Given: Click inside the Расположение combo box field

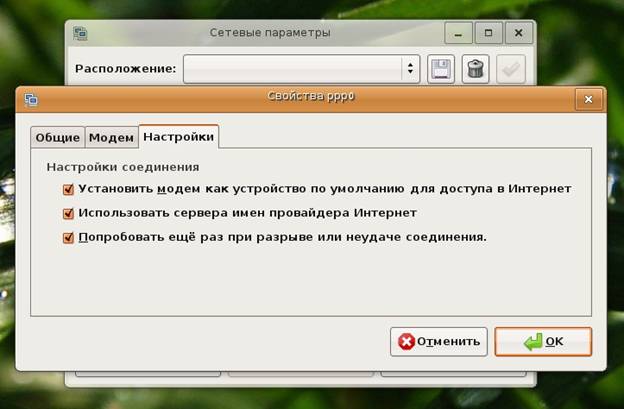Looking at the screenshot, I should pos(301,69).
